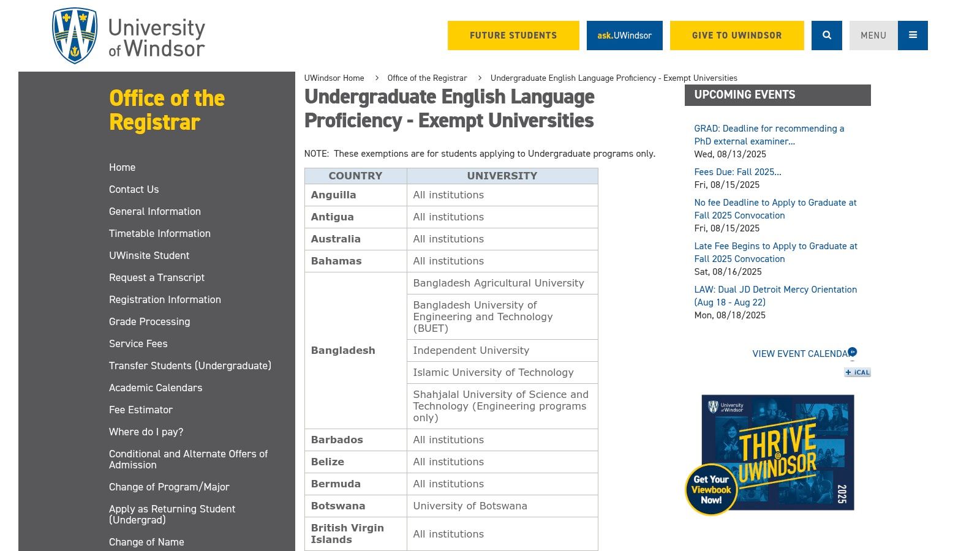Click Independent University cell
Viewport: 980px width, 551px height.
pos(502,350)
